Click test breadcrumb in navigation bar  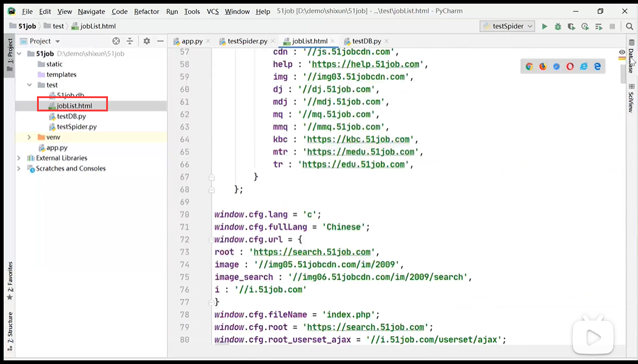54,27
